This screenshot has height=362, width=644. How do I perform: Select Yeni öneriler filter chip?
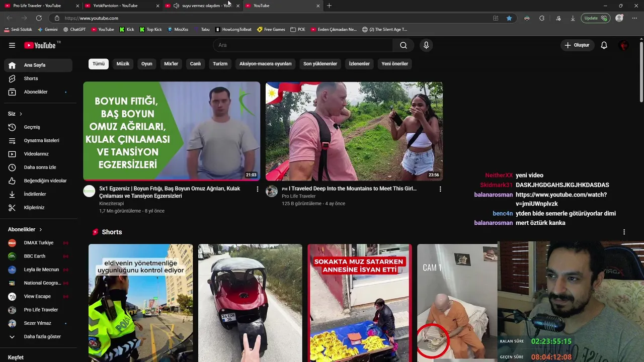394,64
